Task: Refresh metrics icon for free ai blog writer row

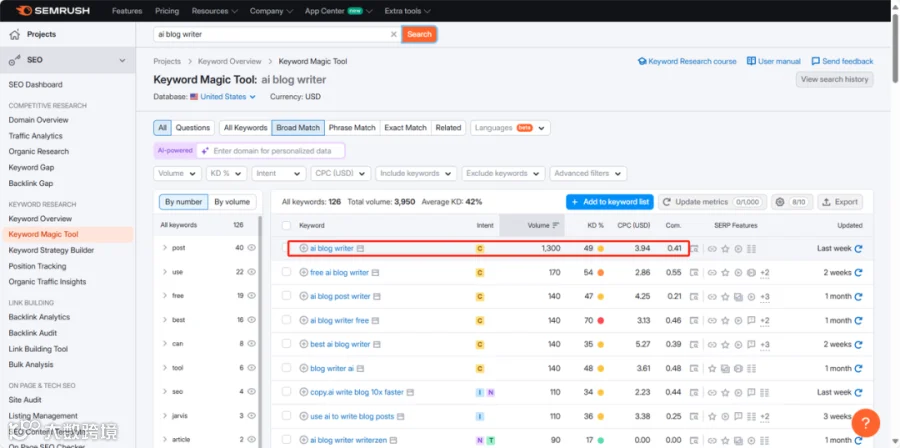Action: (x=858, y=272)
